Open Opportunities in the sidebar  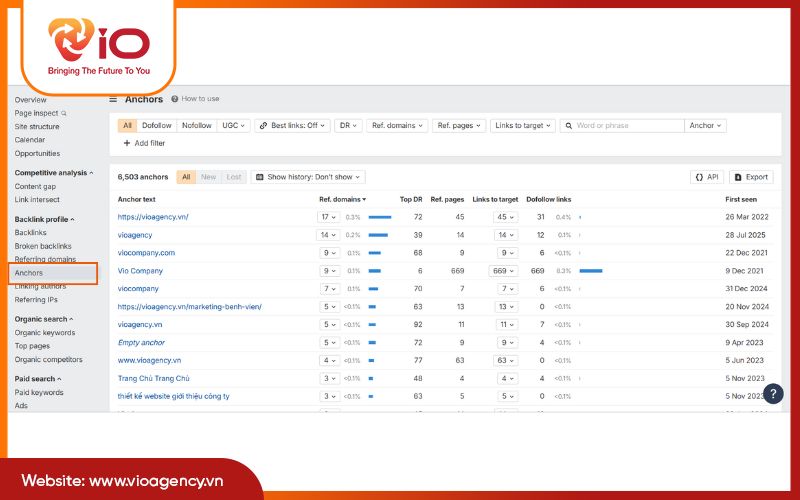[x=37, y=154]
